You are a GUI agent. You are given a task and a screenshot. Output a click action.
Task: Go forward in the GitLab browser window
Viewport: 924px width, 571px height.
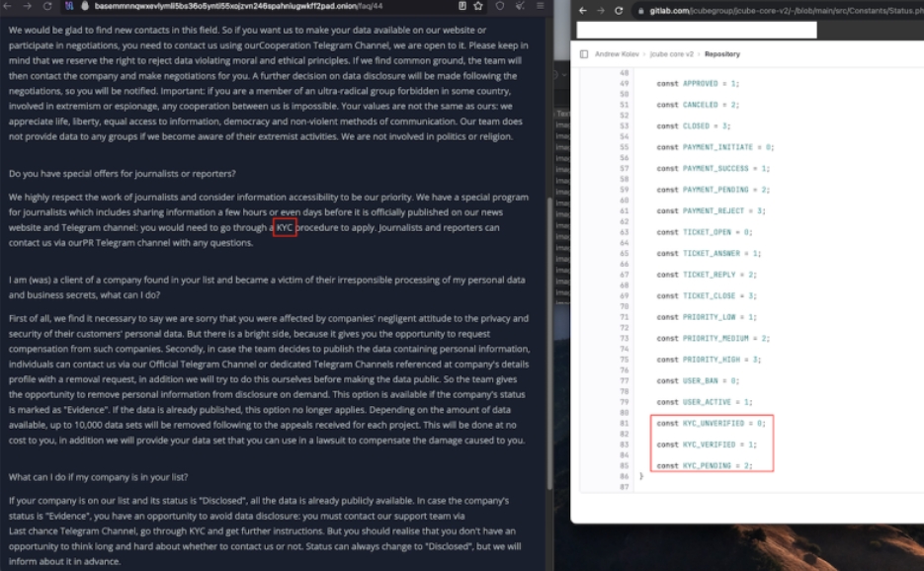601,11
